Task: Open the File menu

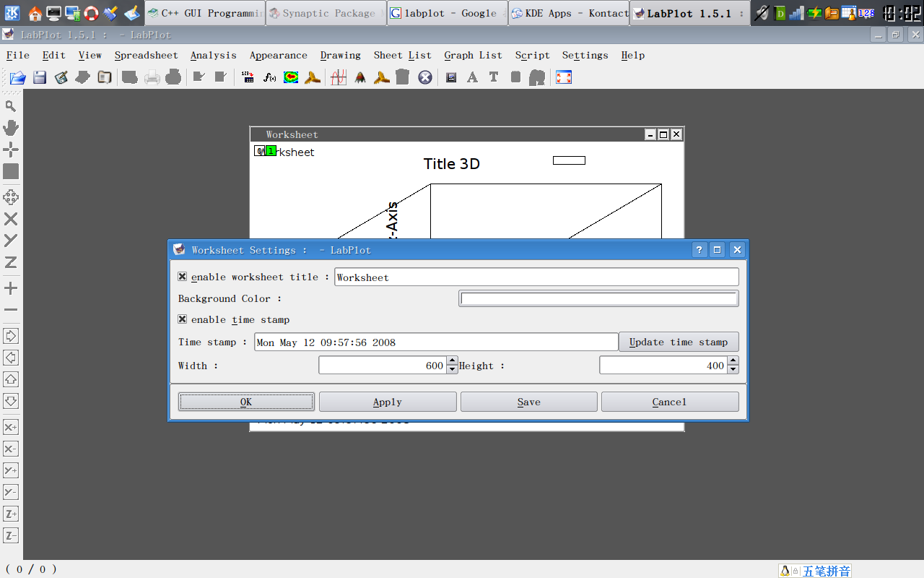Action: [18, 55]
